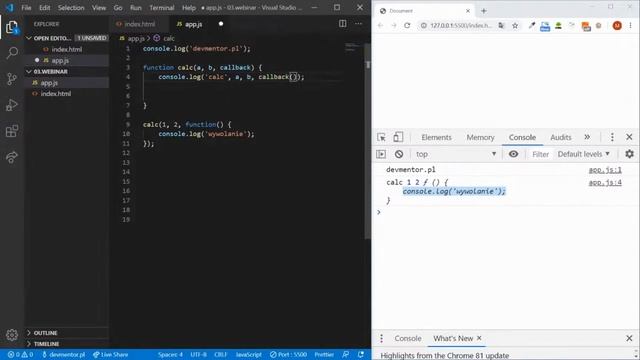Image resolution: width=640 pixels, height=360 pixels.
Task: Open the DevTools customize menu with three dots
Action: pyautogui.click(x=612, y=137)
